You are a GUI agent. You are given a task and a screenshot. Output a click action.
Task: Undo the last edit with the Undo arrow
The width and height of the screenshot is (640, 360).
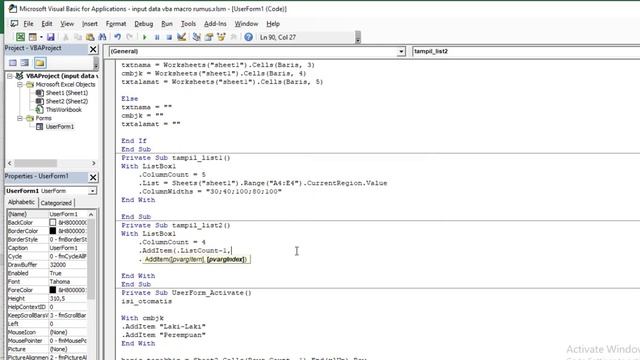pos(118,37)
